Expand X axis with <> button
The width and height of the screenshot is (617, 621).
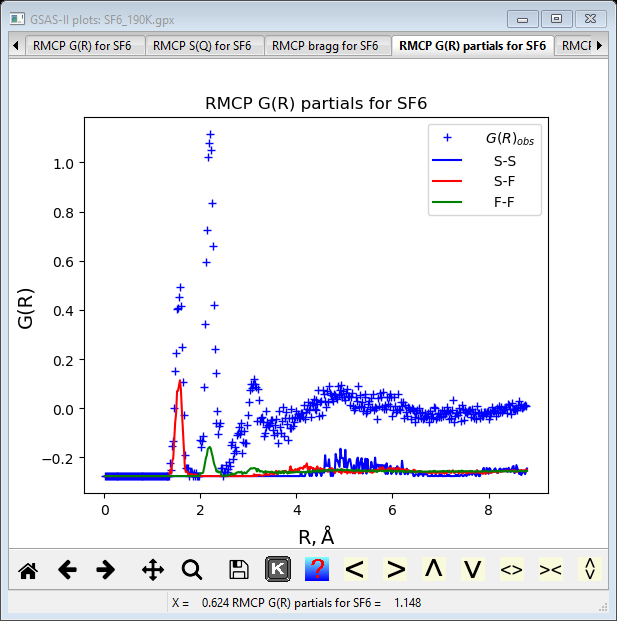click(x=512, y=569)
